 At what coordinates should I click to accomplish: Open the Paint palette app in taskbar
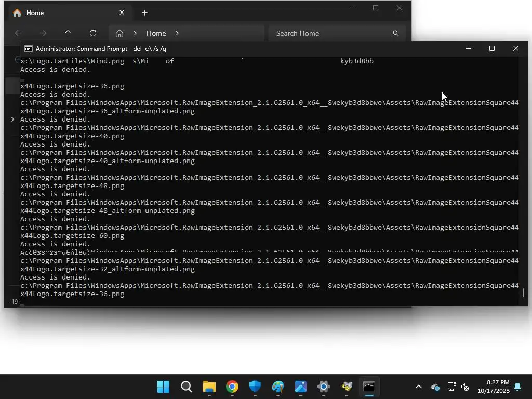point(278,387)
